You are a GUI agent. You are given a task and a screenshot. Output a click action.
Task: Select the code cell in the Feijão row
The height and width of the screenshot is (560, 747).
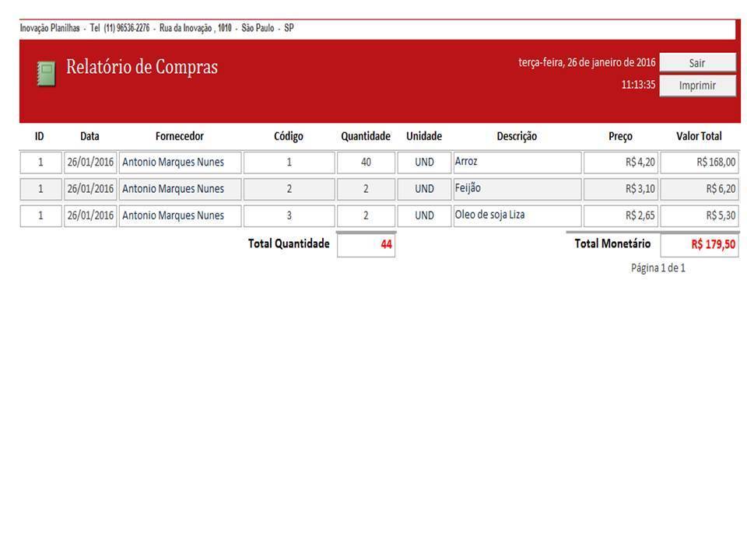click(289, 189)
